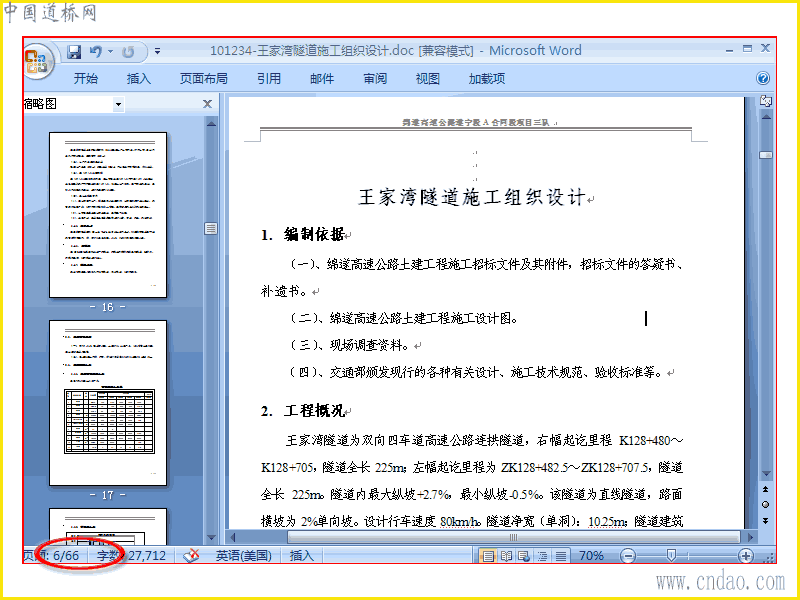The image size is (800, 600).
Task: Open the 页面布局 ribbon tab
Action: tap(204, 79)
